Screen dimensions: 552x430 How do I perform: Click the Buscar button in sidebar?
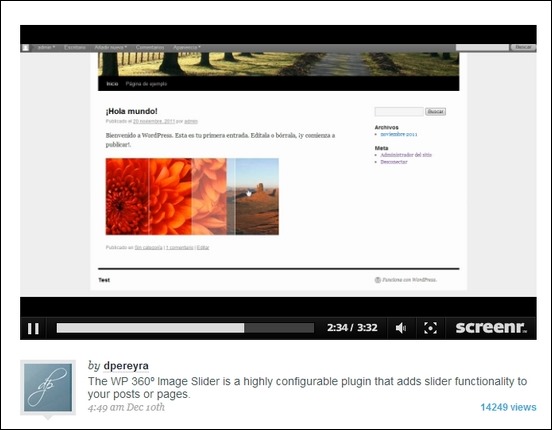435,112
